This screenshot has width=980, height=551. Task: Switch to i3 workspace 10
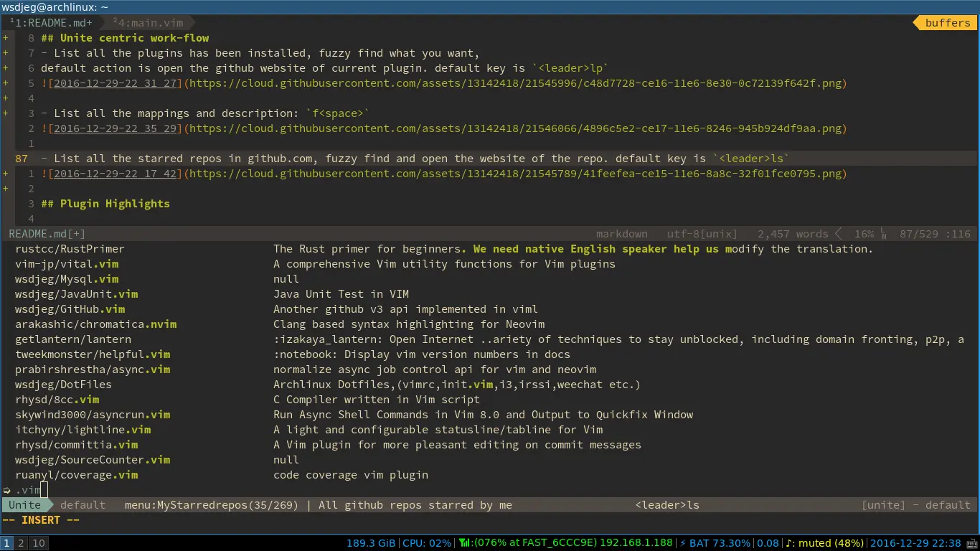click(x=39, y=543)
